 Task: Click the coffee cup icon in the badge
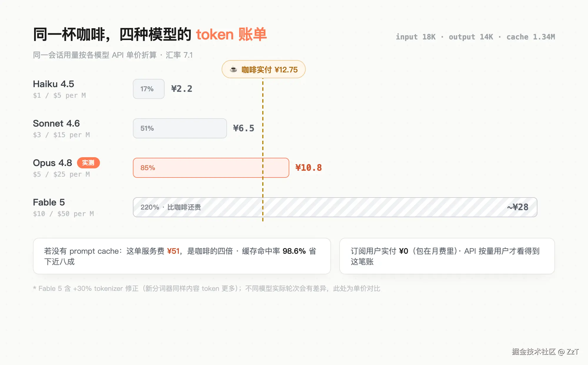[233, 69]
